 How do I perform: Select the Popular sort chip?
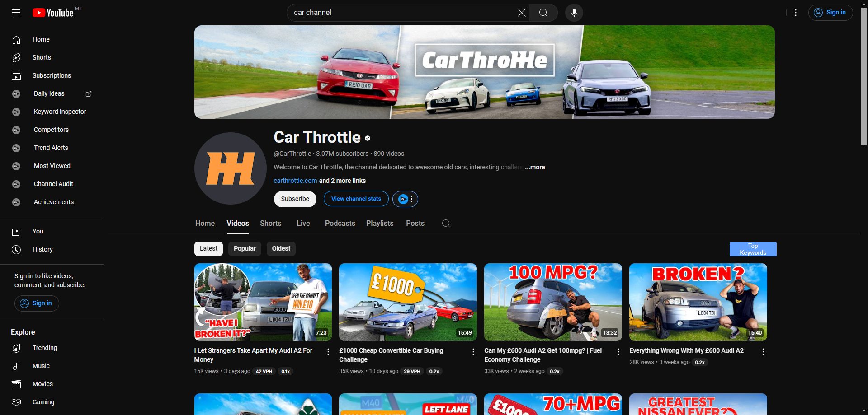pos(245,249)
